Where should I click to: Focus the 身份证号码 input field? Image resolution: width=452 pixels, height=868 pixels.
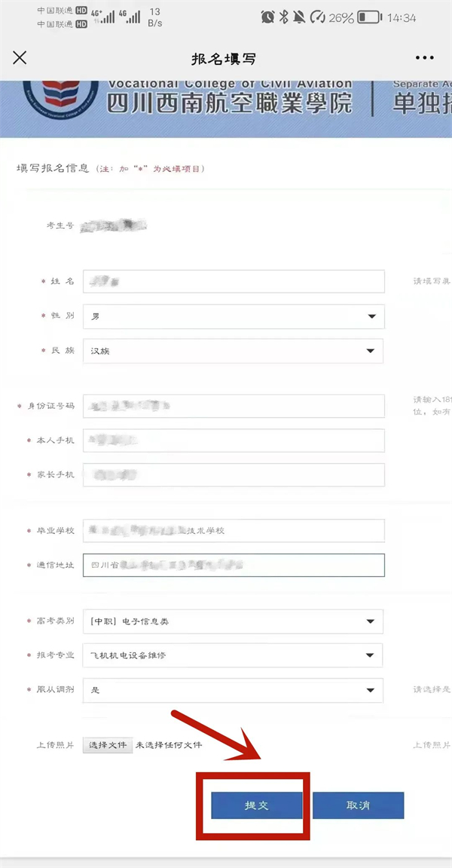click(234, 406)
